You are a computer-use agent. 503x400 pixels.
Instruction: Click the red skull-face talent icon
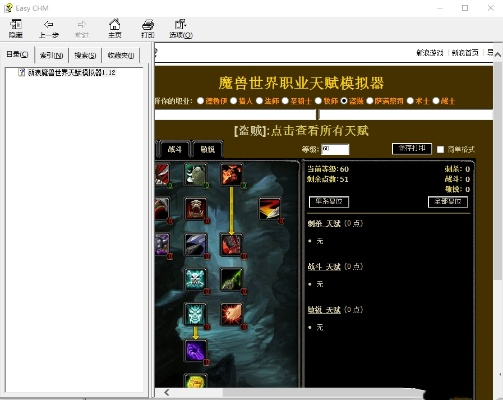(x=196, y=209)
